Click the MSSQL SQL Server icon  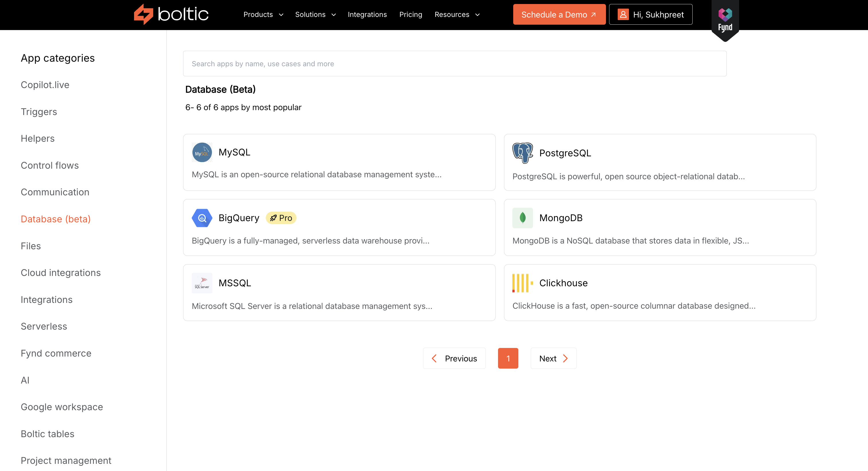click(202, 283)
